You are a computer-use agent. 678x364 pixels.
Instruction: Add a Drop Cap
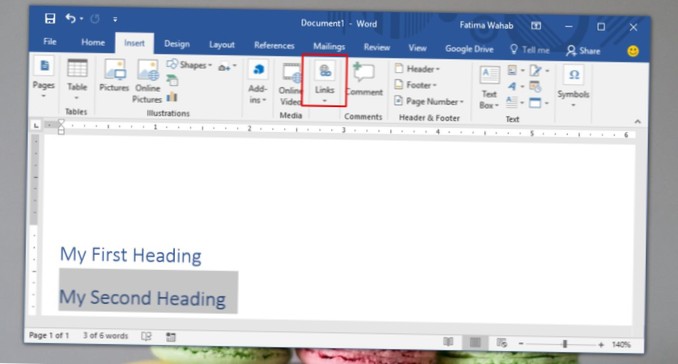click(515, 102)
